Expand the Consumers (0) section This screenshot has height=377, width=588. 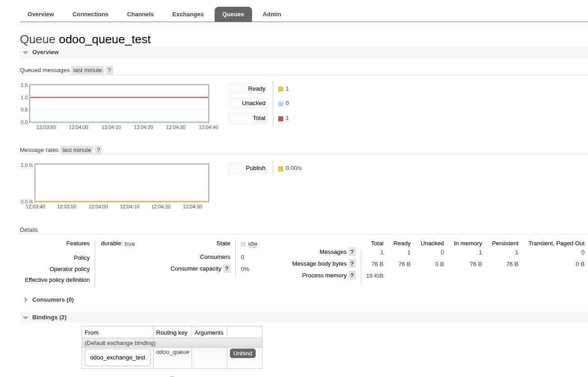pyautogui.click(x=53, y=300)
